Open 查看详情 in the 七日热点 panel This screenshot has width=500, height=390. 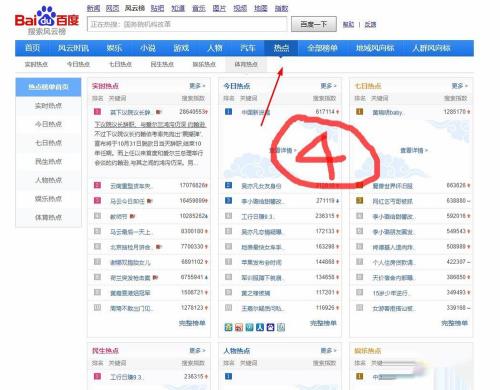[414, 150]
